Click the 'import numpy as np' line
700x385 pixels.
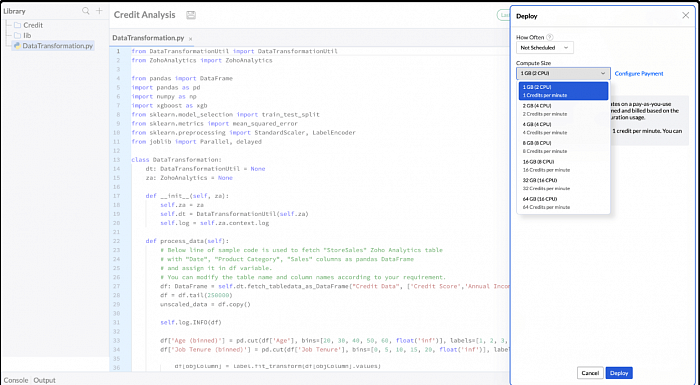point(164,96)
